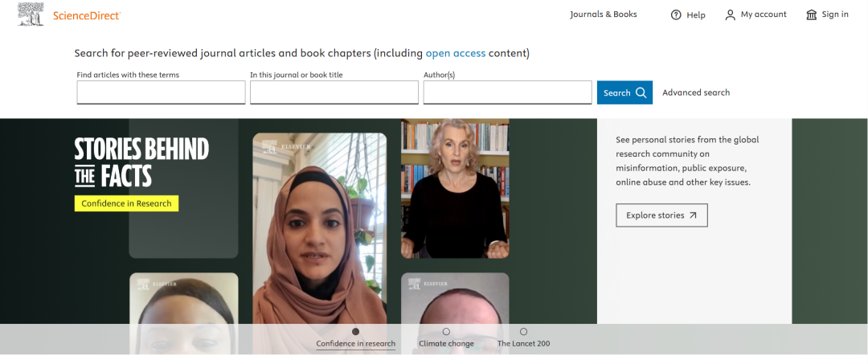
Task: Switch to The Lancet 200 slide label
Action: (x=524, y=344)
